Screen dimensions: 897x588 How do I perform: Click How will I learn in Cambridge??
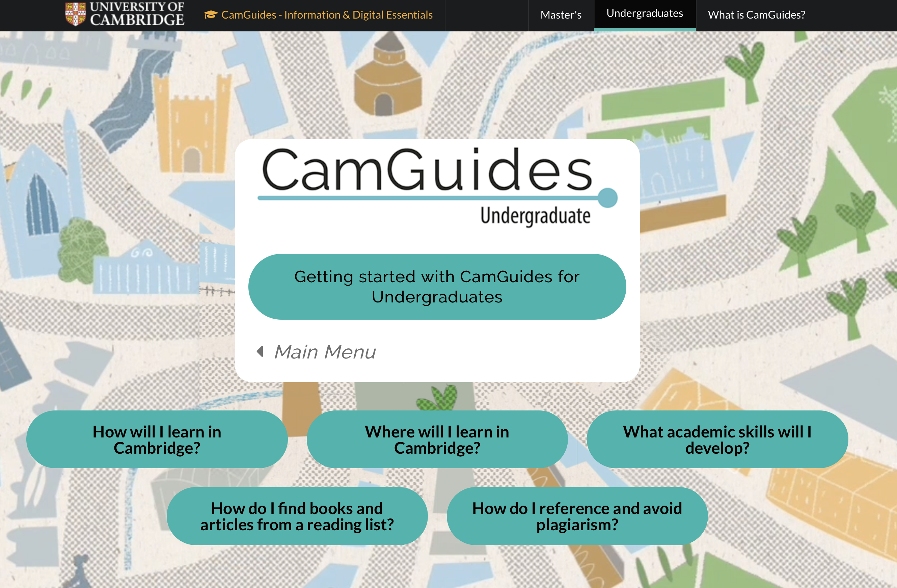157,439
